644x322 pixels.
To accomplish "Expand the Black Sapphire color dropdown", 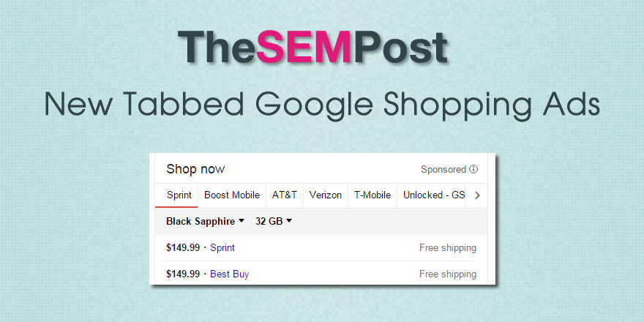I will click(206, 221).
